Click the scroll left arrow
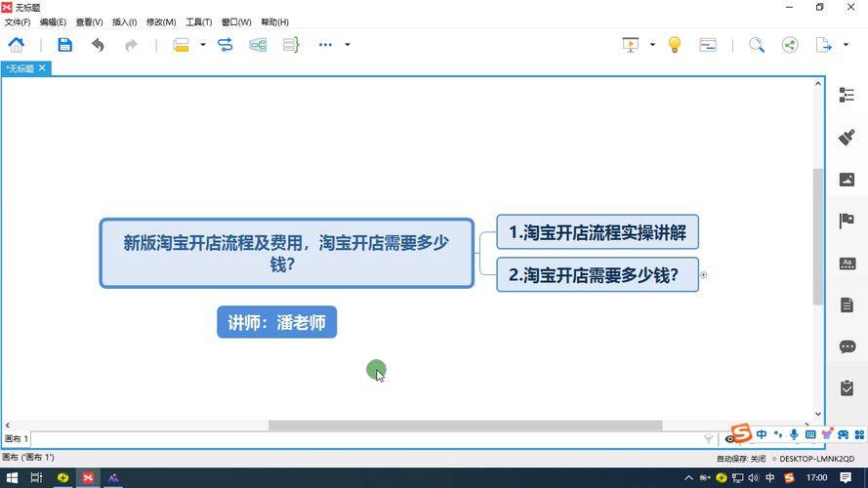Viewport: 868px width, 488px height. pos(7,426)
